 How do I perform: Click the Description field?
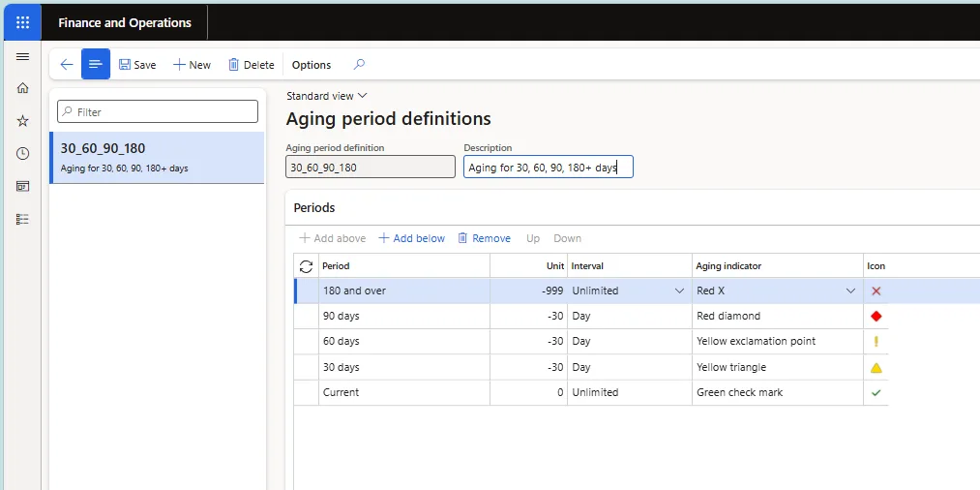click(x=549, y=168)
